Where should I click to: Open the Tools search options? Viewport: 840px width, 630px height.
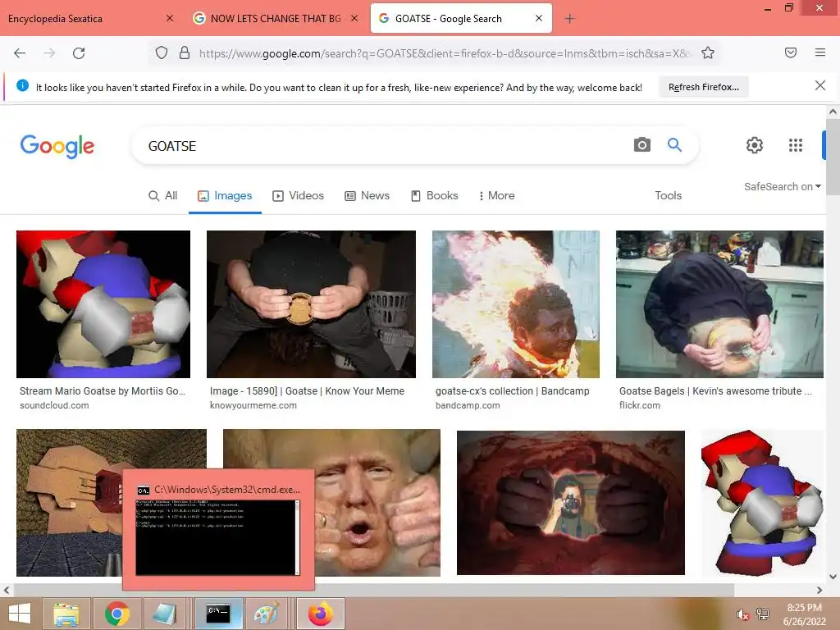(x=668, y=195)
